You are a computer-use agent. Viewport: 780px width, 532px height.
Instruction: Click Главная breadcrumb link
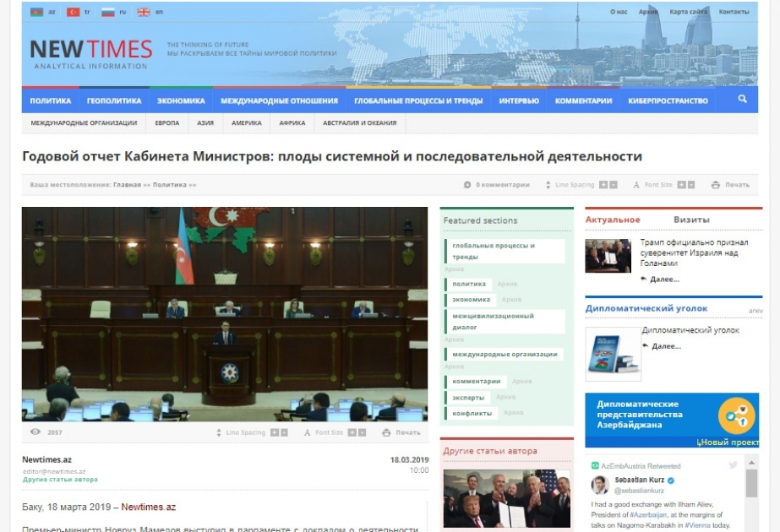pyautogui.click(x=127, y=184)
